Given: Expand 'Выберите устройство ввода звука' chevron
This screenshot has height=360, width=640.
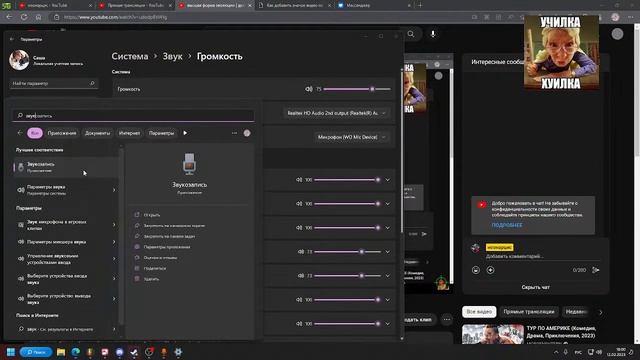Looking at the screenshot, I should pyautogui.click(x=114, y=279).
